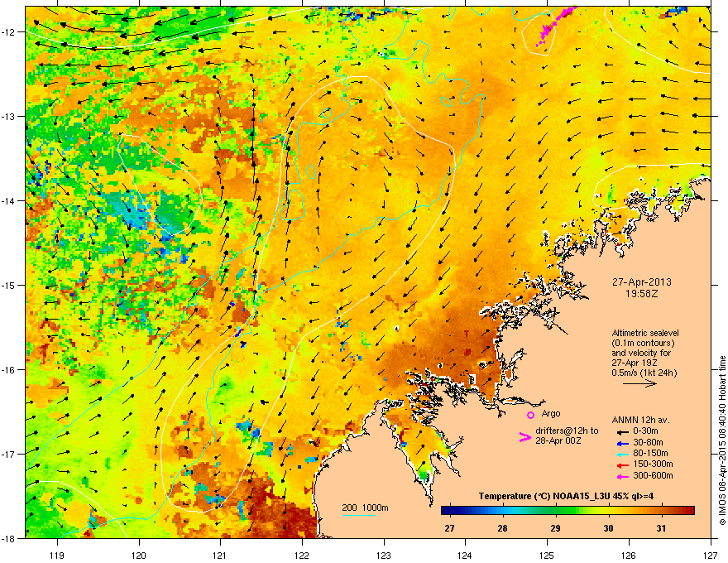Click the black 0-30m legend arrow
The width and height of the screenshot is (728, 563).
[x=621, y=431]
